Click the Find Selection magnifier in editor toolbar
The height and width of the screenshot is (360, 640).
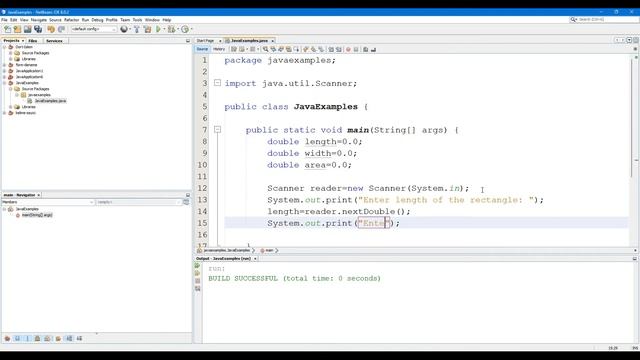pyautogui.click(x=266, y=49)
